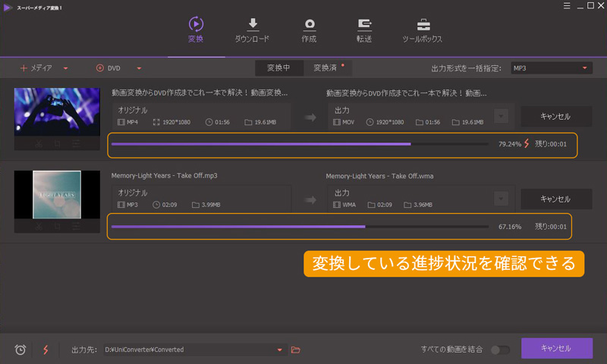Click the Memory-Light Years - Take Off.mp3 title

(164, 176)
